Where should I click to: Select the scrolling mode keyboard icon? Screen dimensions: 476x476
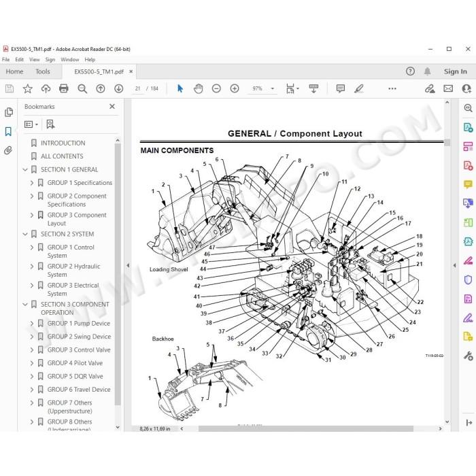313,88
